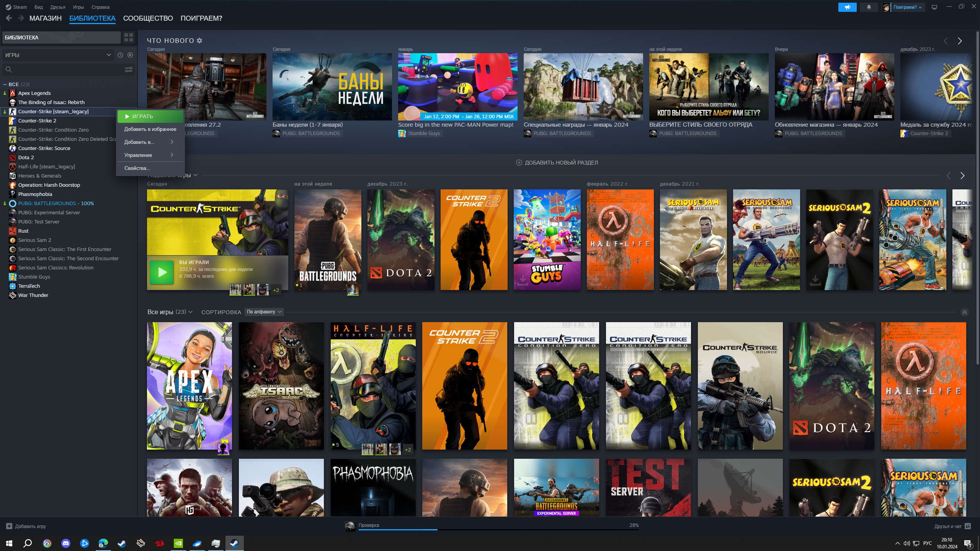The height and width of the screenshot is (551, 980).
Task: Click the Steam notifications bell icon
Action: (869, 7)
